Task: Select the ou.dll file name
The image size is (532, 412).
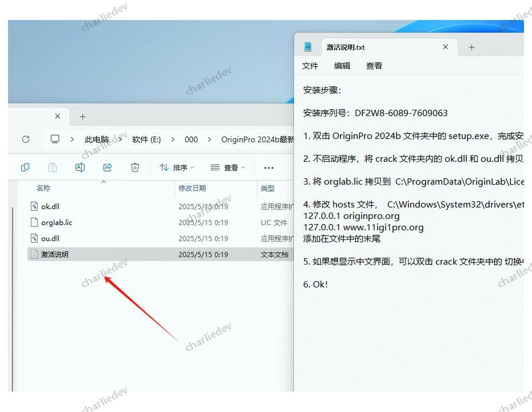Action: coord(50,238)
